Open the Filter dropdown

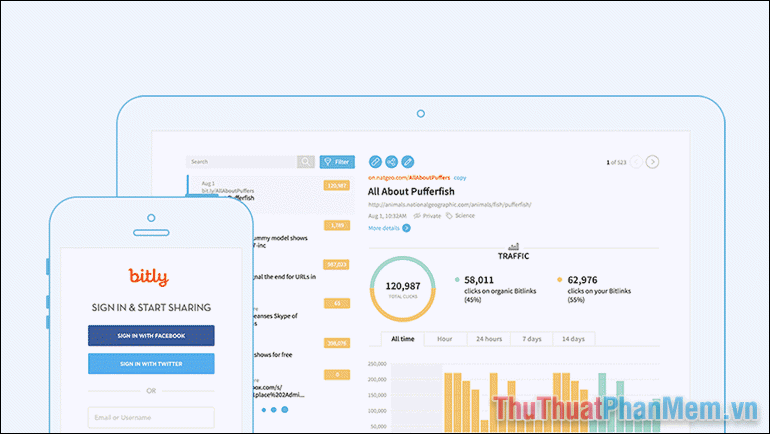point(336,161)
